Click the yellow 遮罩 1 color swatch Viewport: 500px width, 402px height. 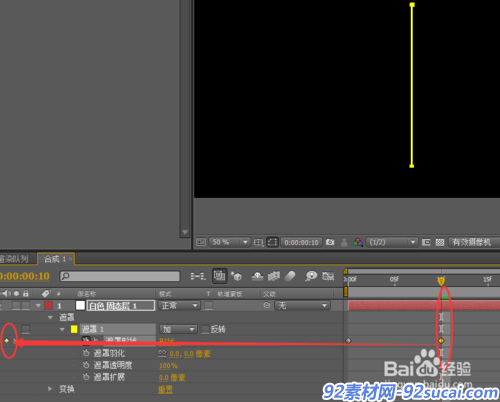click(74, 329)
